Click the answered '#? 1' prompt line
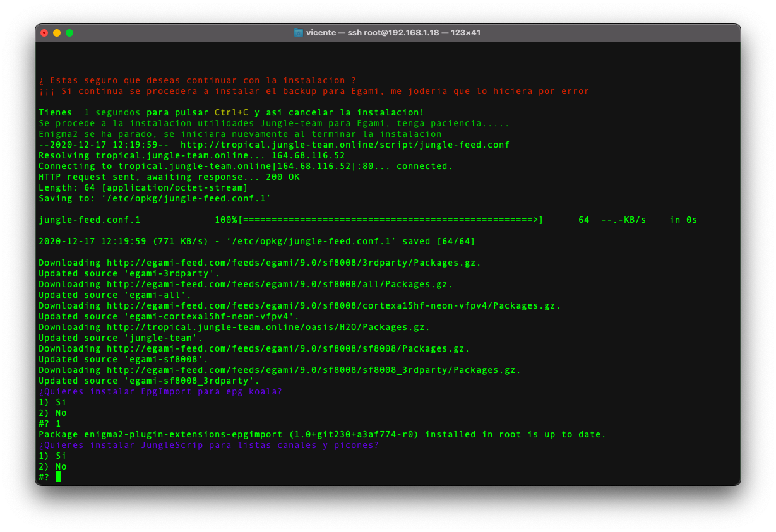This screenshot has height=532, width=776. click(49, 424)
